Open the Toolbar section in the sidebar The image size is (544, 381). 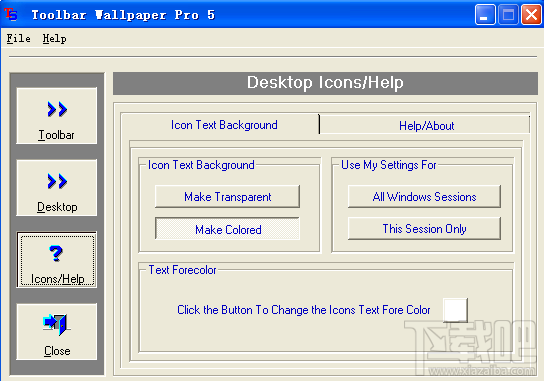[x=57, y=116]
